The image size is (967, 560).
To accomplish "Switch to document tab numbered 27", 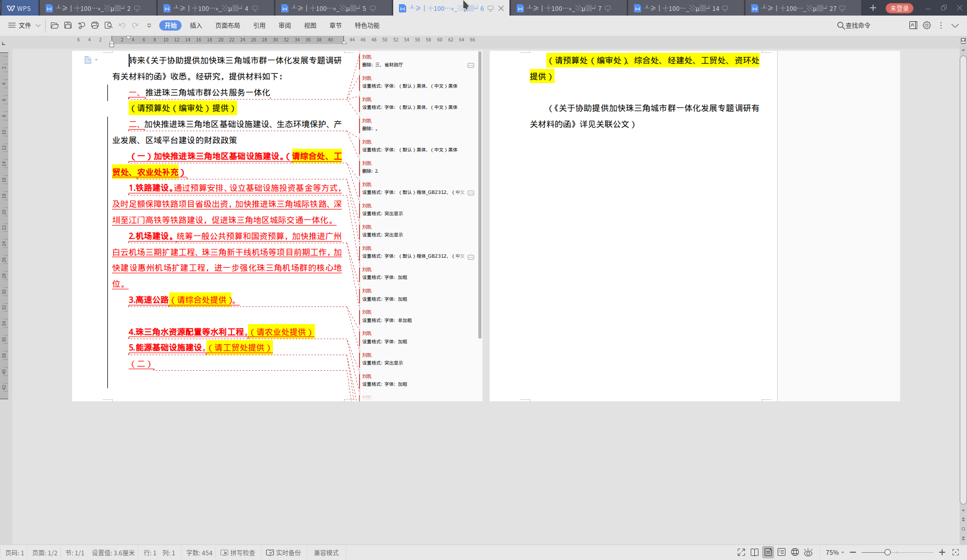I will (x=804, y=8).
